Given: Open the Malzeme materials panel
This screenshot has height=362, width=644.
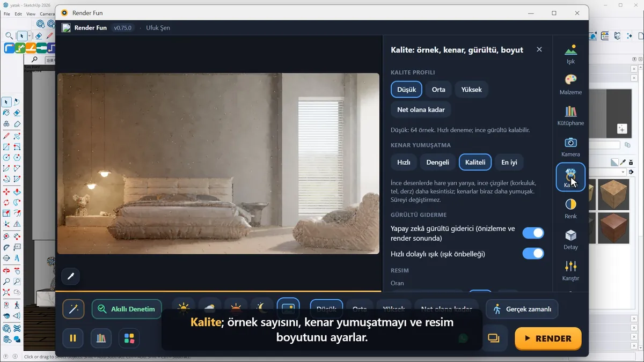Looking at the screenshot, I should [x=570, y=85].
